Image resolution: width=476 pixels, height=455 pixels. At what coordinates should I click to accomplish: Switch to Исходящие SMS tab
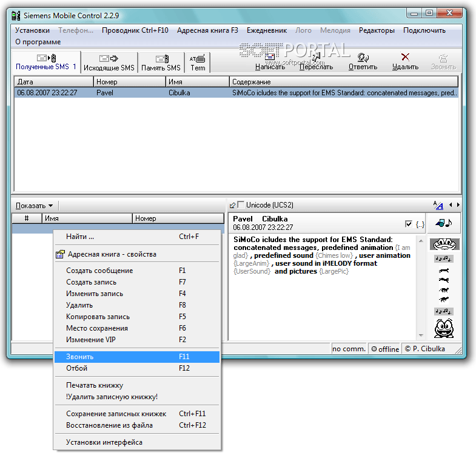[x=109, y=63]
